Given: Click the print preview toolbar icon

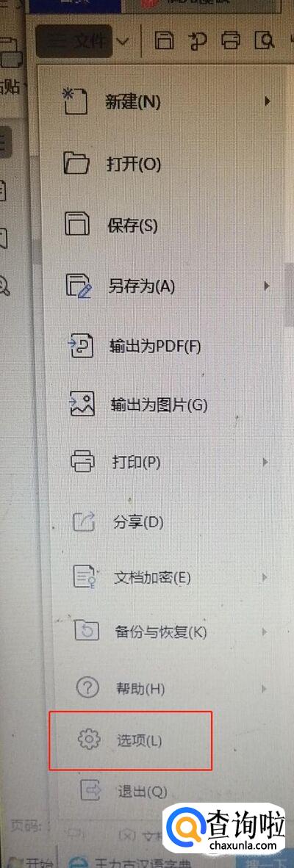Looking at the screenshot, I should (x=265, y=40).
